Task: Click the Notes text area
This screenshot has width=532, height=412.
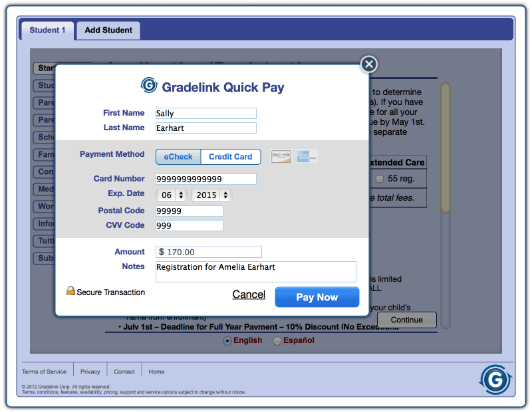Action: (x=256, y=272)
